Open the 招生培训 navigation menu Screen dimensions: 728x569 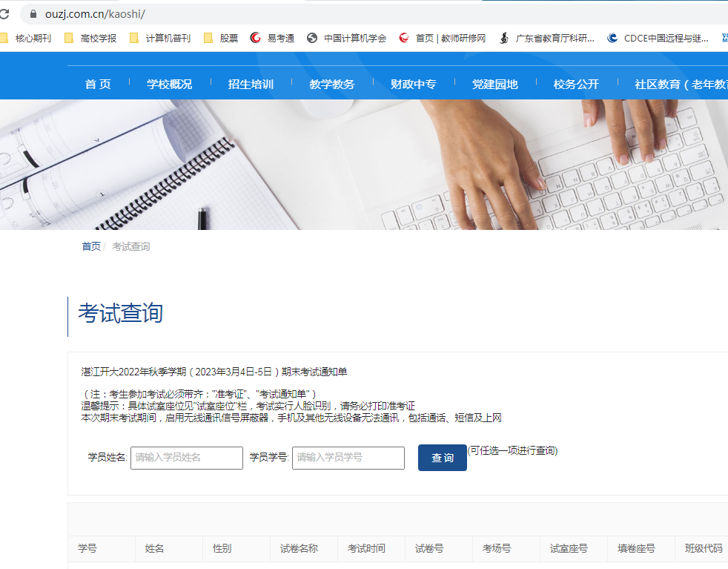(251, 84)
